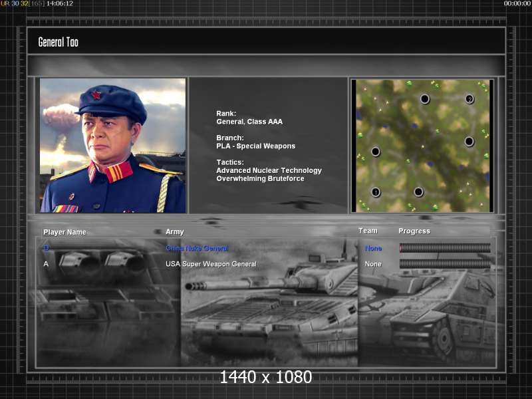
Task: Click loading progress bar for China Nuke General
Action: [445, 248]
